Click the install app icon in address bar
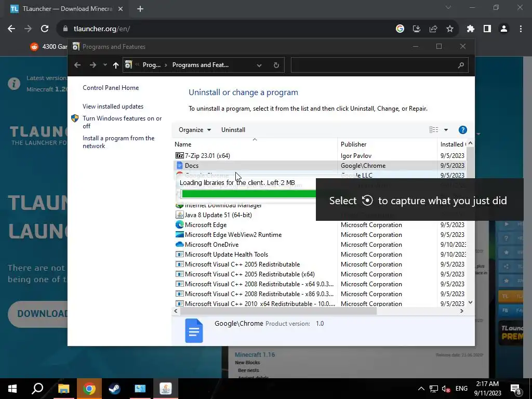This screenshot has height=399, width=532. point(417,29)
